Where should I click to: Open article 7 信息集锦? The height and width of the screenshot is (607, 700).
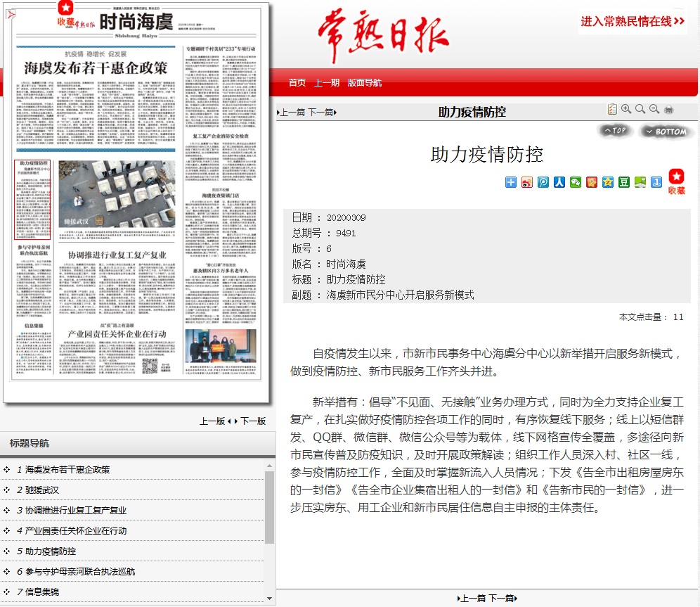(x=42, y=592)
